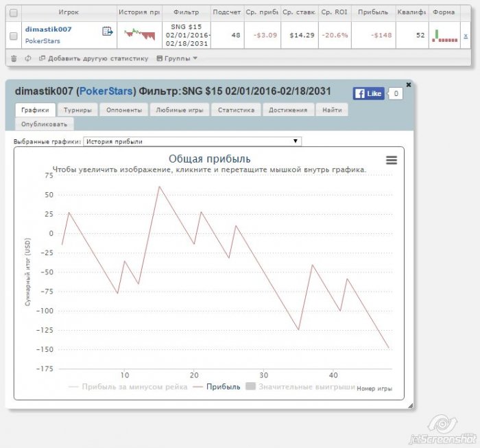Click the export icon next to dimastik007

click(x=107, y=32)
